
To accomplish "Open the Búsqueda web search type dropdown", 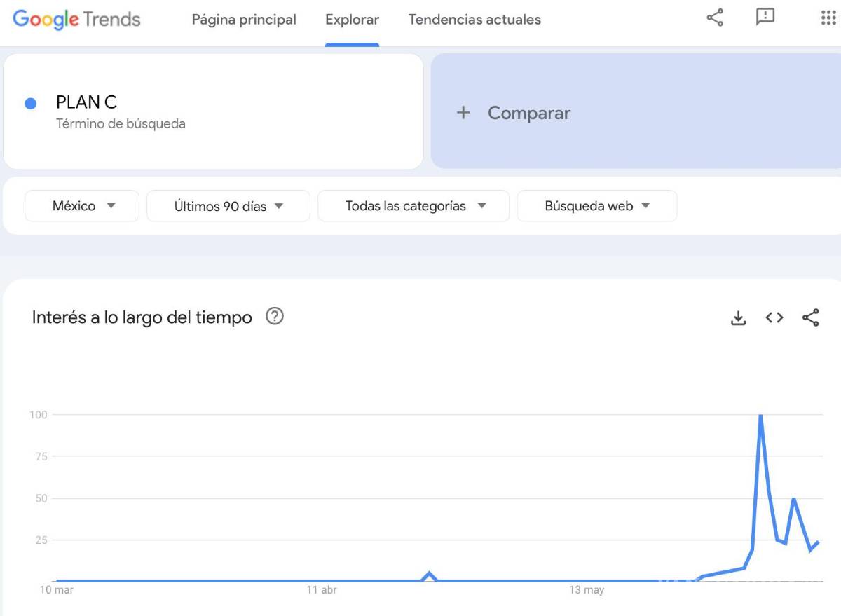I will point(597,206).
